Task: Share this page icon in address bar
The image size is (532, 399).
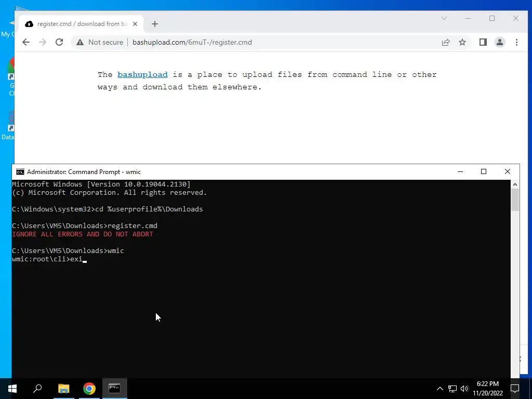Action: pos(445,42)
